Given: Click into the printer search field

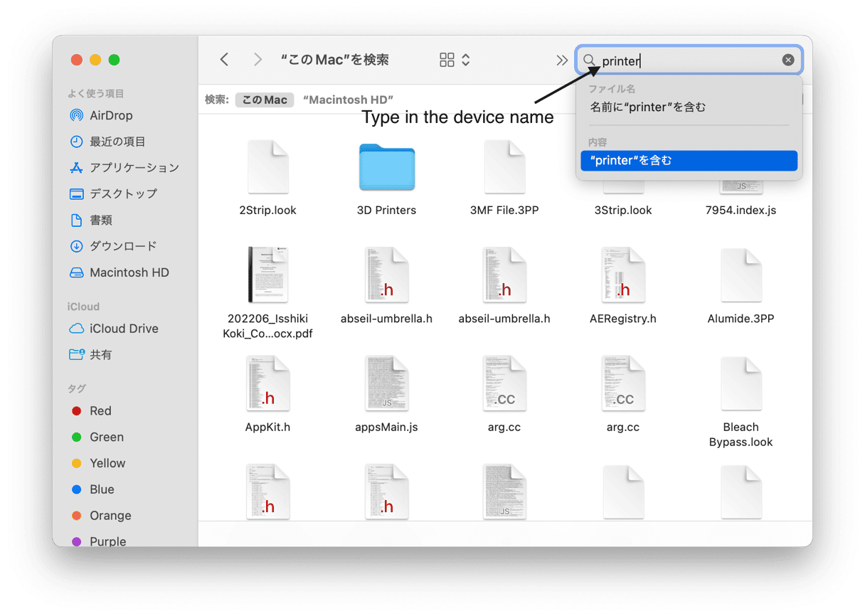Looking at the screenshot, I should point(689,60).
